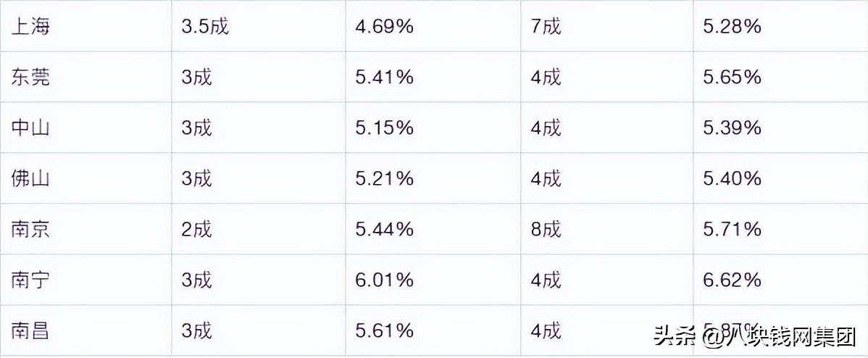Select the 6.01% rate in 南宁 row

pyautogui.click(x=384, y=280)
